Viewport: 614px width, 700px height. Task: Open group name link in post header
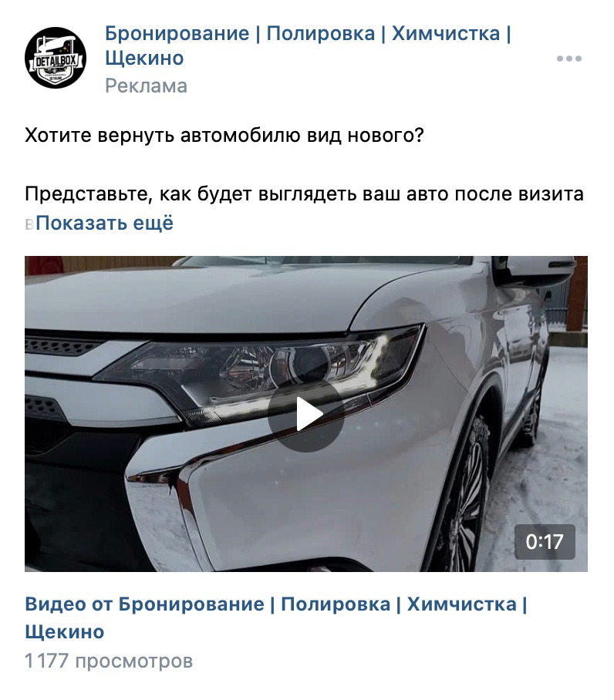[308, 45]
